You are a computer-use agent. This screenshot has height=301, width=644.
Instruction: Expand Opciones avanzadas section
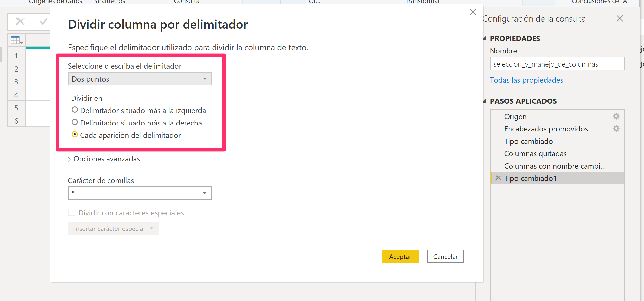104,159
